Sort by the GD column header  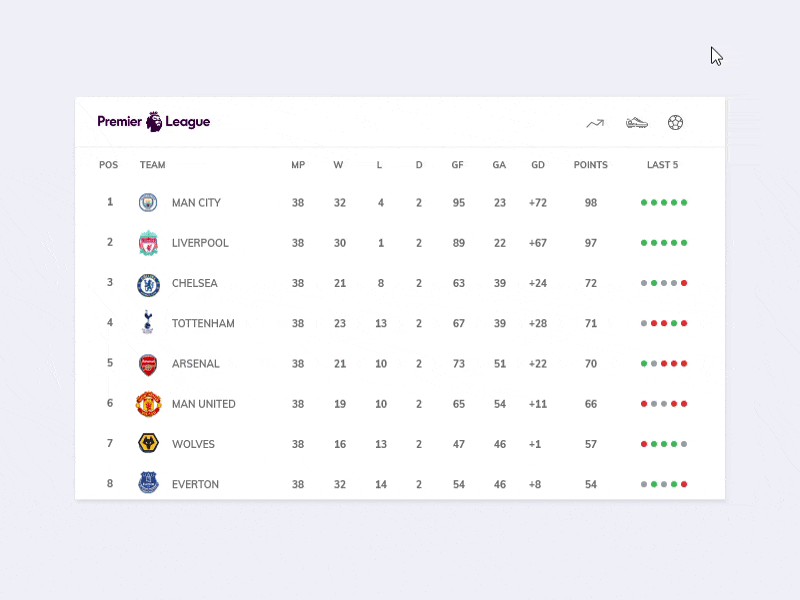click(x=537, y=165)
